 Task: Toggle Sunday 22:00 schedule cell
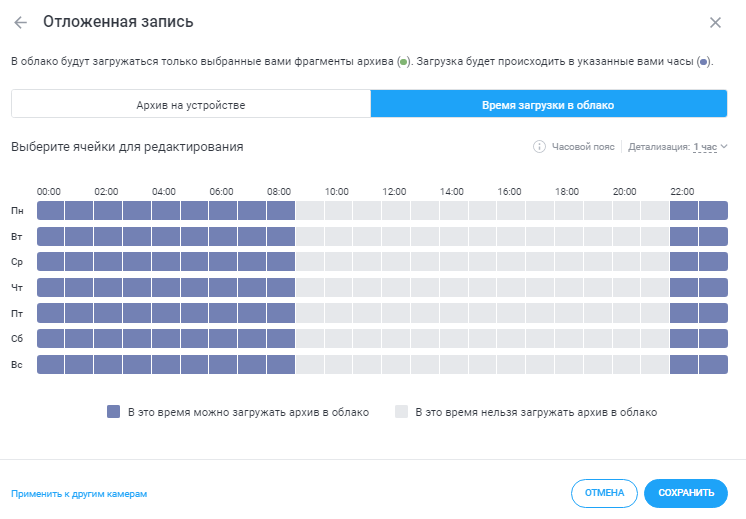pos(684,364)
